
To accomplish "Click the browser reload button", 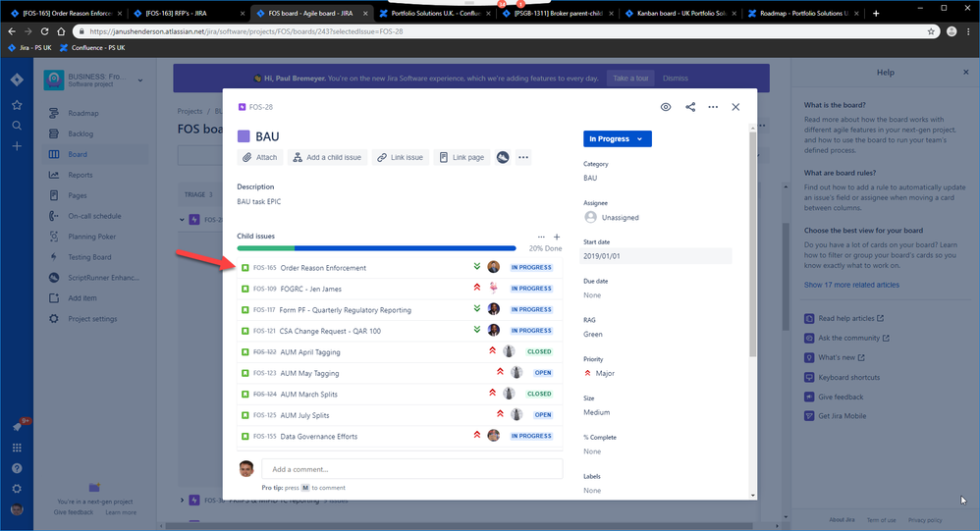I will tap(44, 31).
